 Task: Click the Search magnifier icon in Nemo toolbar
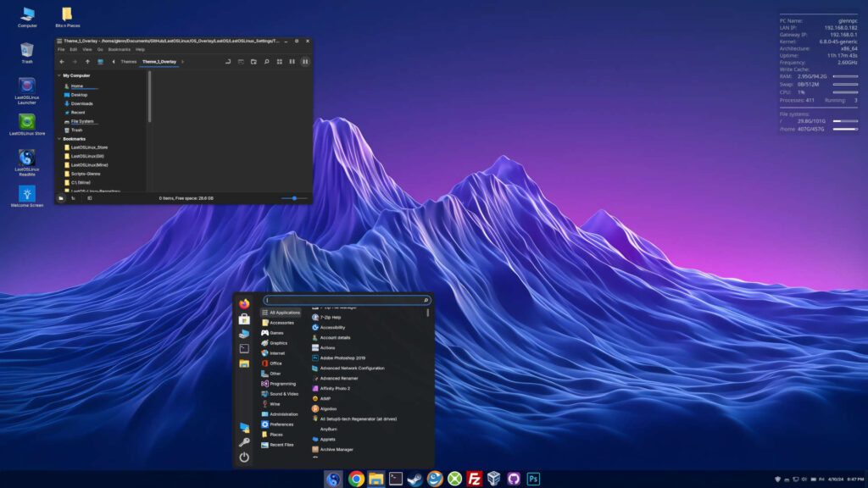[266, 62]
